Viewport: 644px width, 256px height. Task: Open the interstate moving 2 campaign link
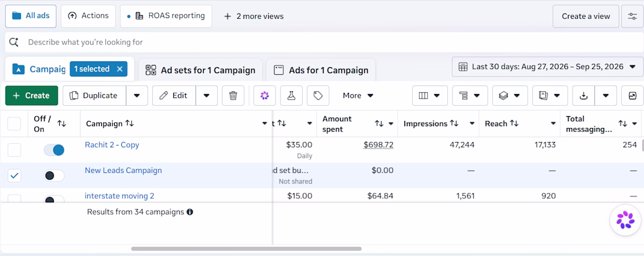119,196
